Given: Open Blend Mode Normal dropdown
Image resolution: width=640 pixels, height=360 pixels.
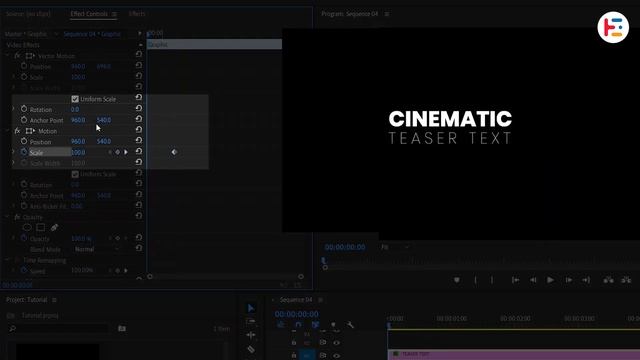Looking at the screenshot, I should 97,249.
